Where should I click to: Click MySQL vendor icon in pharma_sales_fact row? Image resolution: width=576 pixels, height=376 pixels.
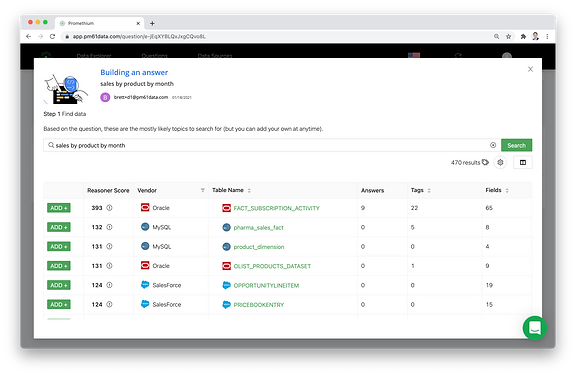point(145,227)
